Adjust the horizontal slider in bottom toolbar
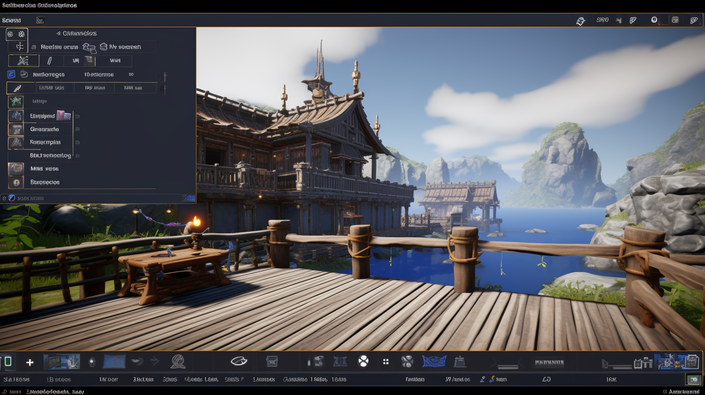 coord(507,367)
